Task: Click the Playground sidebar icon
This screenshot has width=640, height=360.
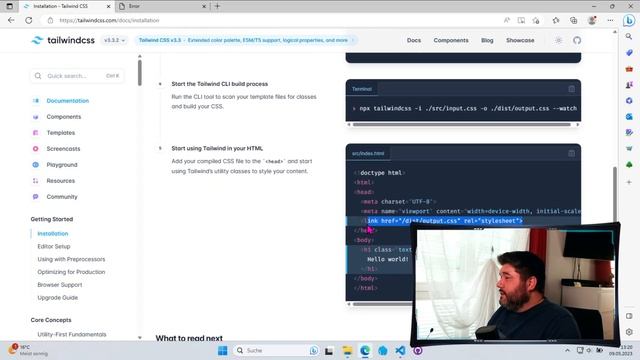Action: (36, 164)
